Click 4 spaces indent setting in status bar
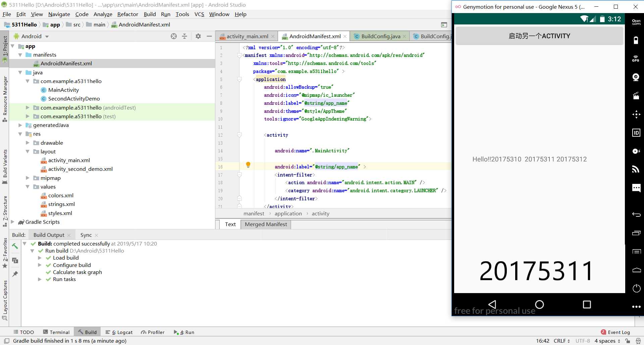Screen dimensions: 644x345 607,341
